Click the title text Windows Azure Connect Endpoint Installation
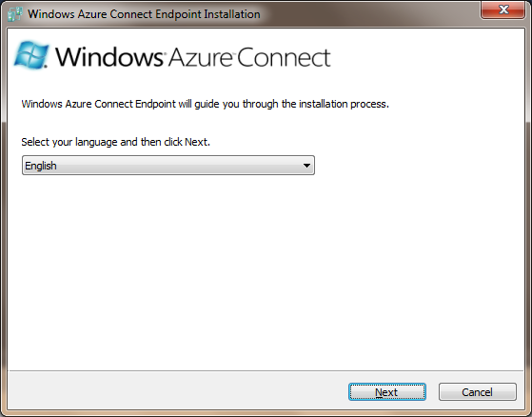 pos(144,14)
